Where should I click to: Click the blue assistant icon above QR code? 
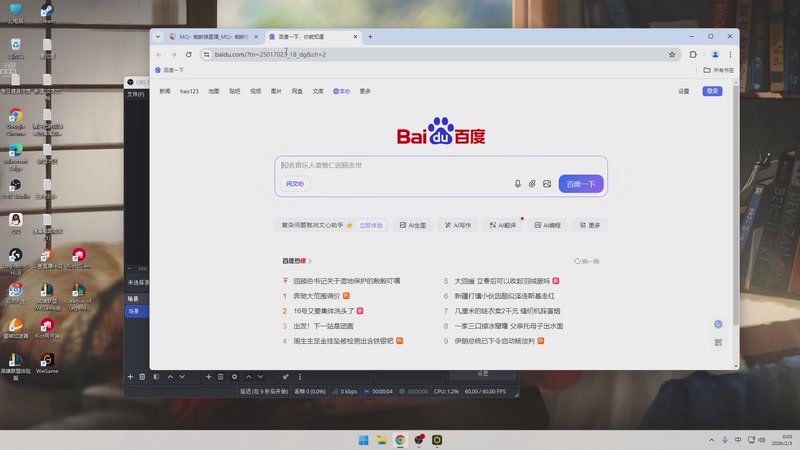(x=718, y=324)
